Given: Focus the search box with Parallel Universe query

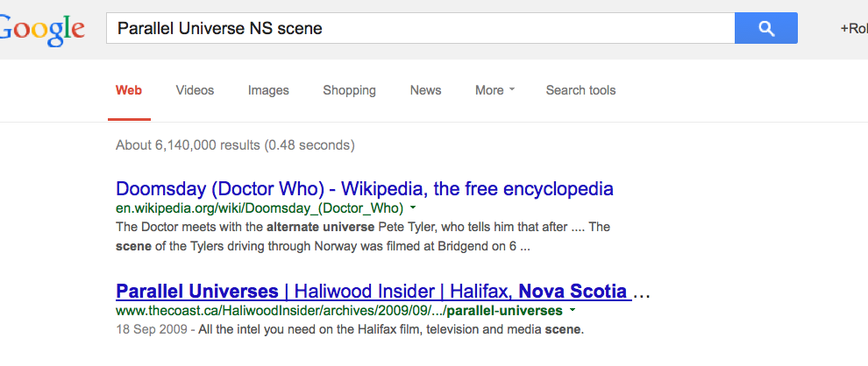Looking at the screenshot, I should pos(420,28).
